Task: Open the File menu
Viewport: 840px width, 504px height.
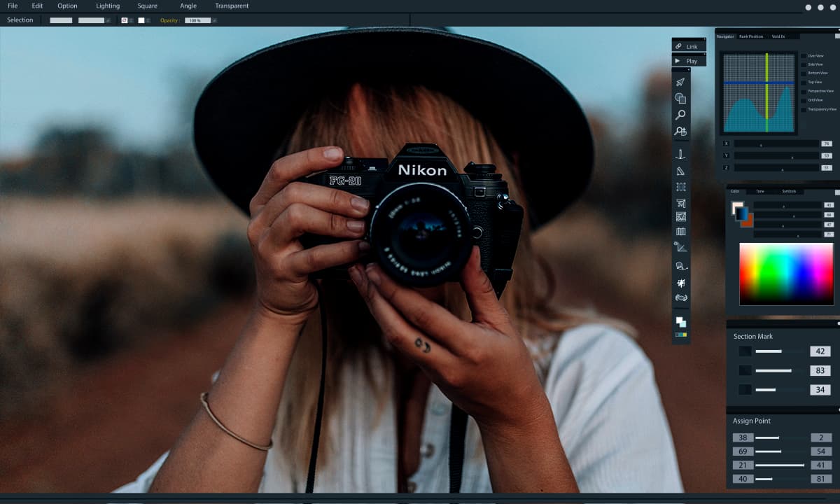Action: tap(13, 6)
